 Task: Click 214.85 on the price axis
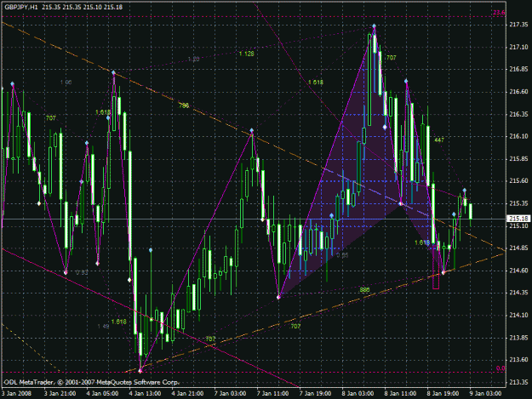click(518, 248)
